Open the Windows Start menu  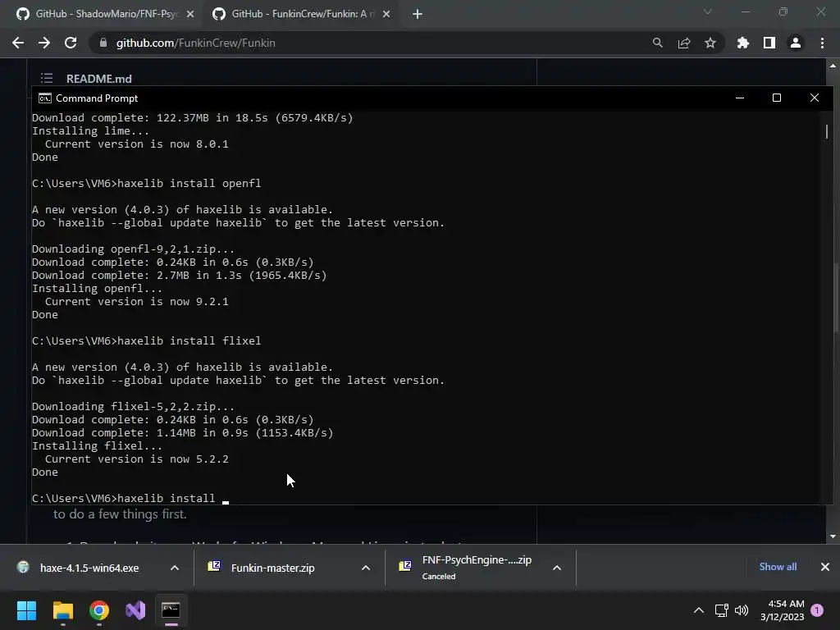pos(26,610)
